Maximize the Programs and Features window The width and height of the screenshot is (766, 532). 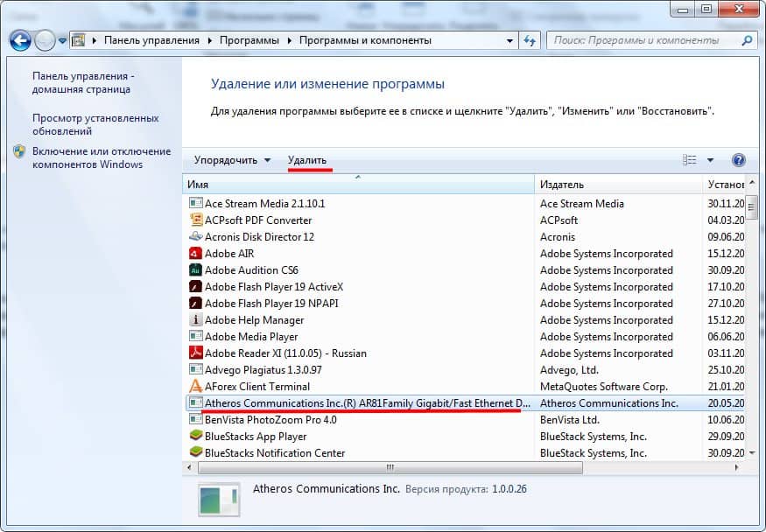[x=706, y=9]
